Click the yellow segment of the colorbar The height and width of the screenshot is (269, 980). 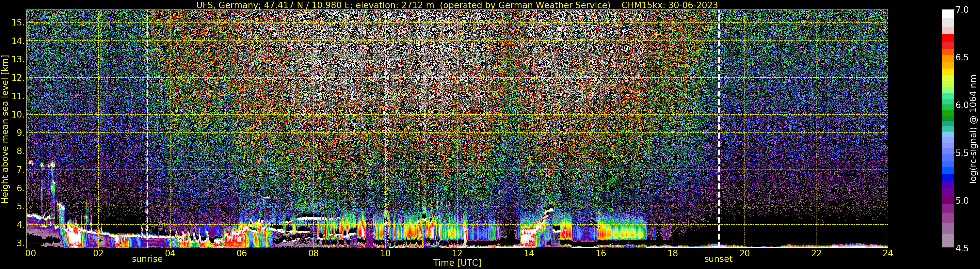coord(948,72)
